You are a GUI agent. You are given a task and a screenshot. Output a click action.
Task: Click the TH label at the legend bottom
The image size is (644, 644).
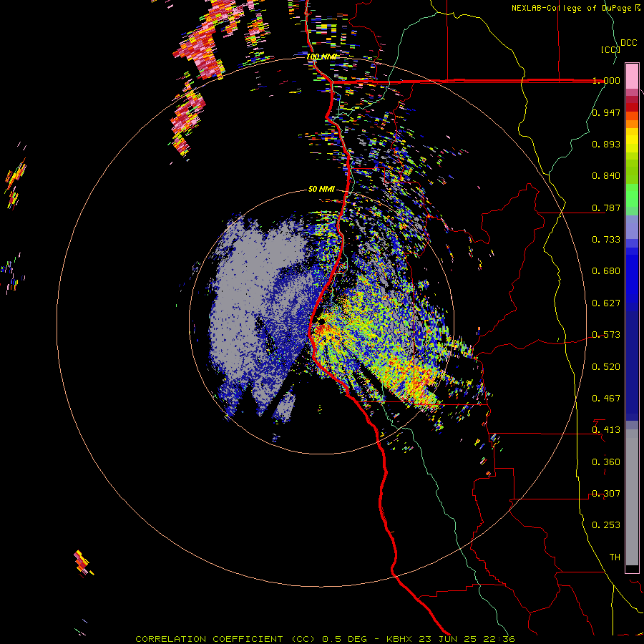[615, 557]
